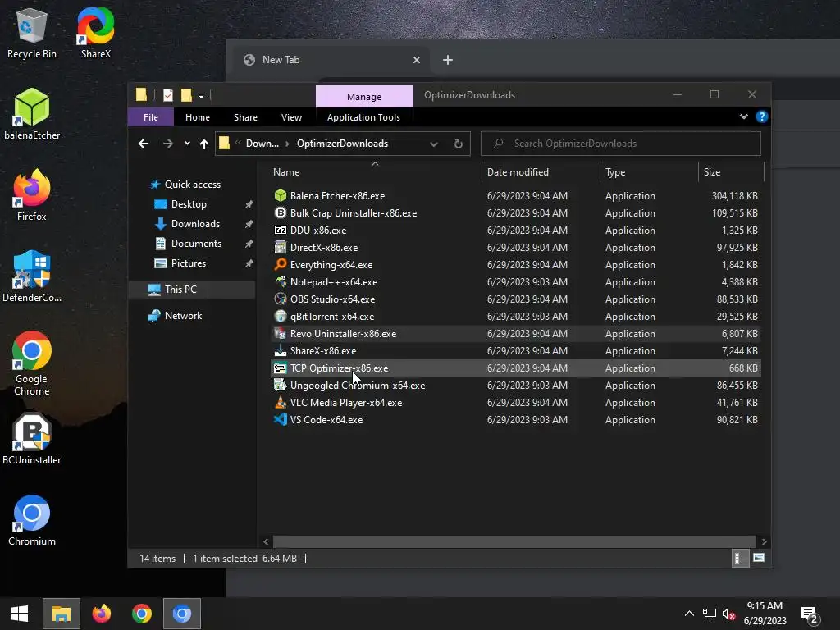Viewport: 840px width, 630px height.
Task: Select the BCUninstaller desktop shortcut
Action: pos(32,440)
